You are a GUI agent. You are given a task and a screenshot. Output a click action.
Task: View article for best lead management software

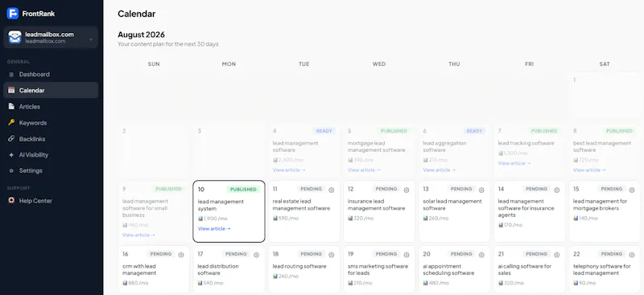[x=590, y=170]
